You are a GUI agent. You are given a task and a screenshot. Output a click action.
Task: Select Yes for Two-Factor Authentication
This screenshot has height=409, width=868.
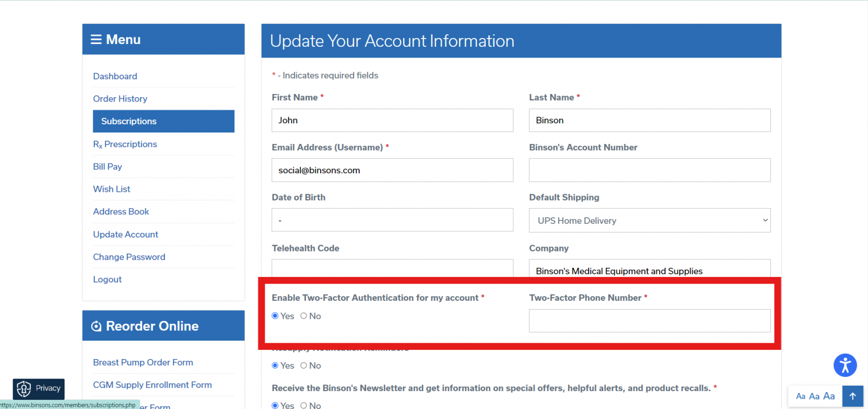pos(275,316)
